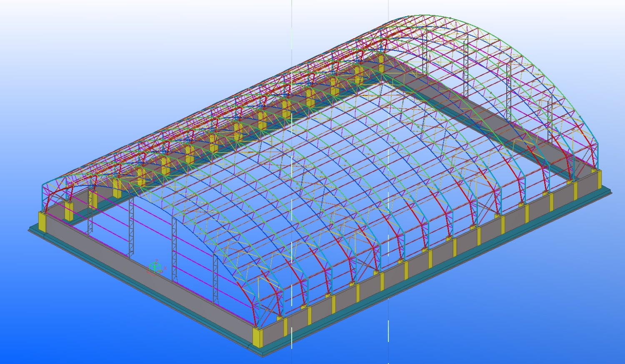Select the yellow column at the far right corner
The image size is (625, 364).
[x=599, y=179]
